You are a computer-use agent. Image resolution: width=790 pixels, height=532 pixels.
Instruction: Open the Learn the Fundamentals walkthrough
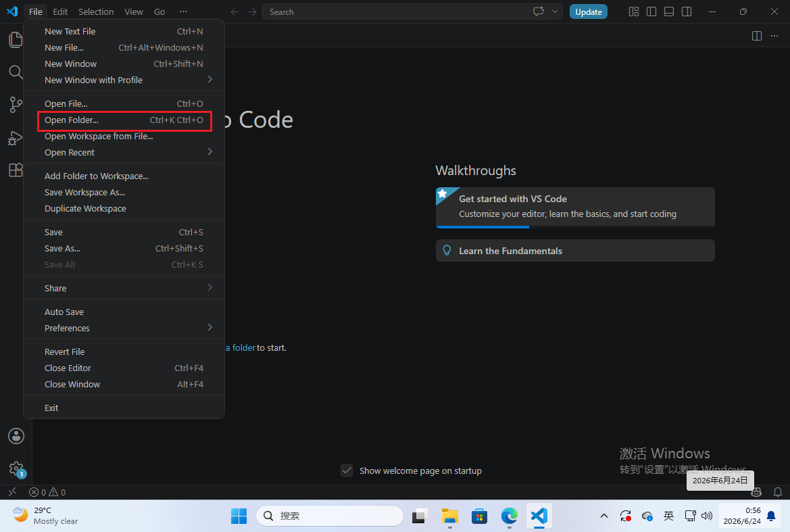(575, 250)
